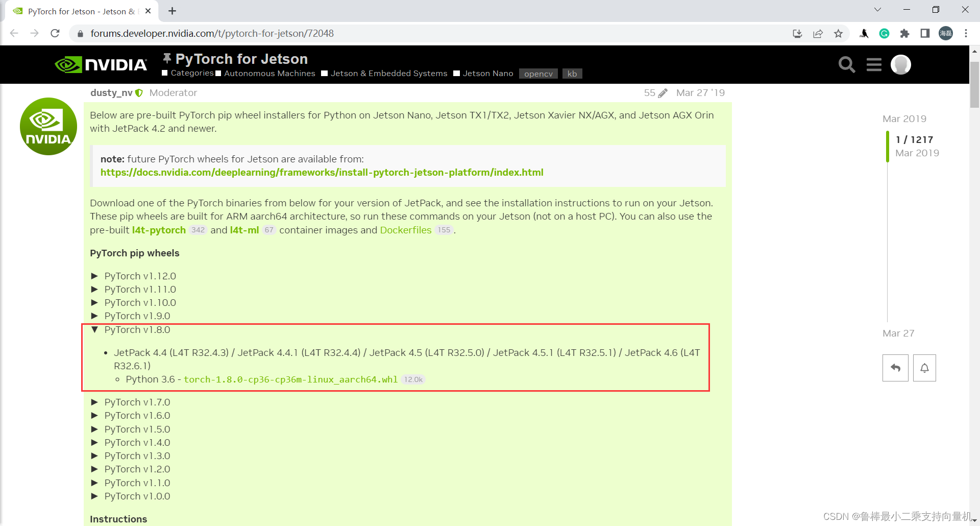The width and height of the screenshot is (980, 526).
Task: Bookmark this page with the star icon
Action: click(838, 34)
